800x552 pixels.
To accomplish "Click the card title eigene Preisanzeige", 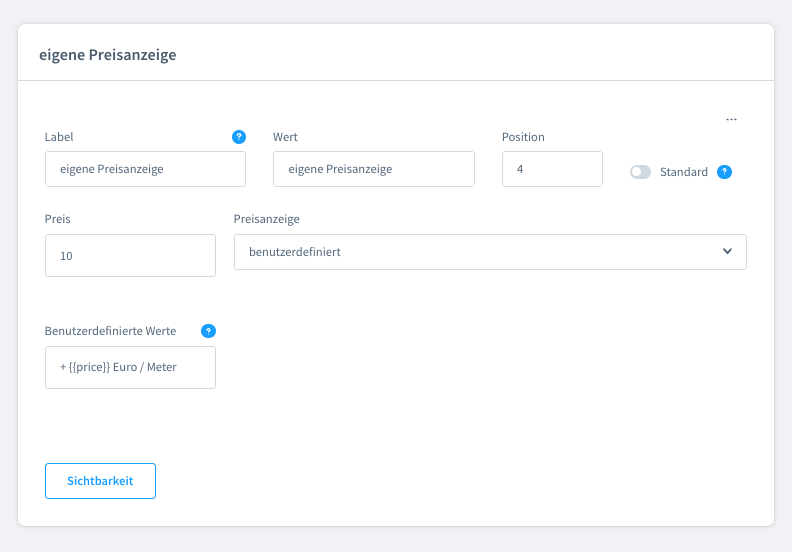I will pyautogui.click(x=107, y=55).
